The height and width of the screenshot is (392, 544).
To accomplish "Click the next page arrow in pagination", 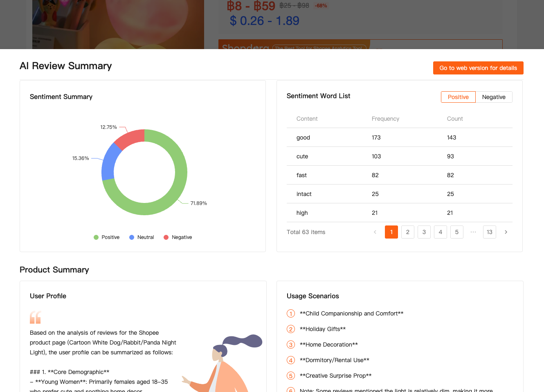I will 506,232.
